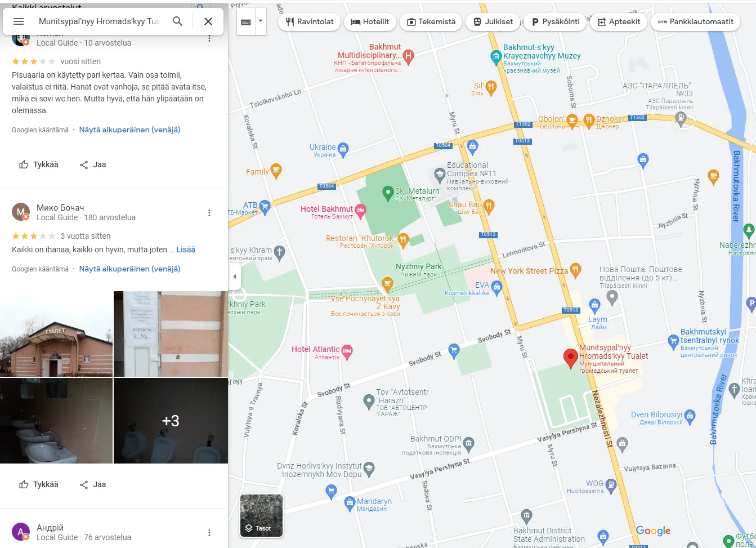Select the Ravintolat category chip
The height and width of the screenshot is (548, 756).
[310, 22]
